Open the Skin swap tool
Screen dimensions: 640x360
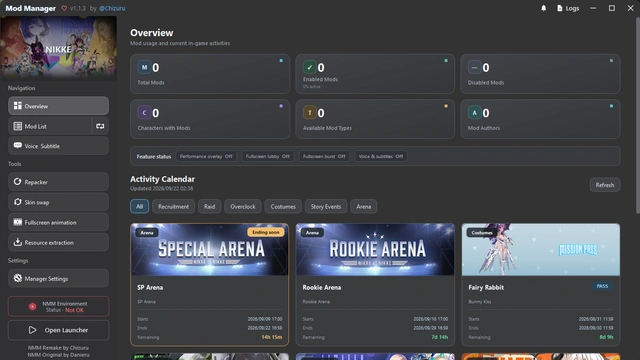coord(58,202)
